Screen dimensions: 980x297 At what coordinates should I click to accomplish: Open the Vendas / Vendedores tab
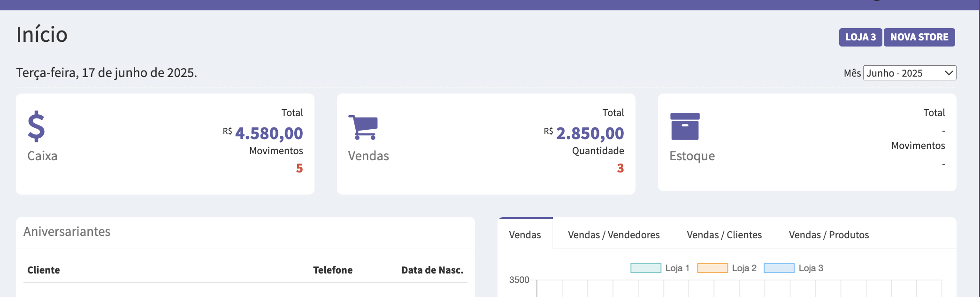coord(613,234)
